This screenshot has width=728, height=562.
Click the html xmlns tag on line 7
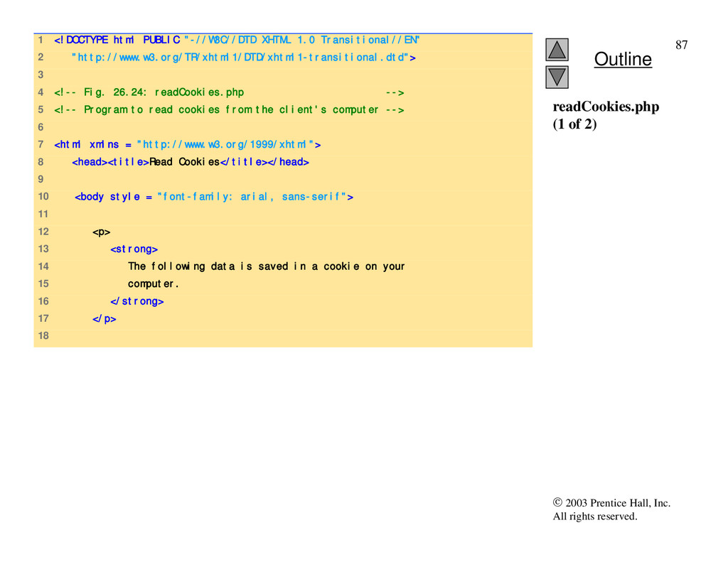187,145
